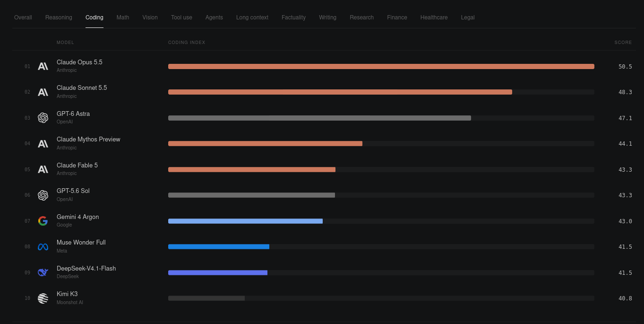Select the Coding tab
The width and height of the screenshot is (644, 324).
tap(94, 18)
